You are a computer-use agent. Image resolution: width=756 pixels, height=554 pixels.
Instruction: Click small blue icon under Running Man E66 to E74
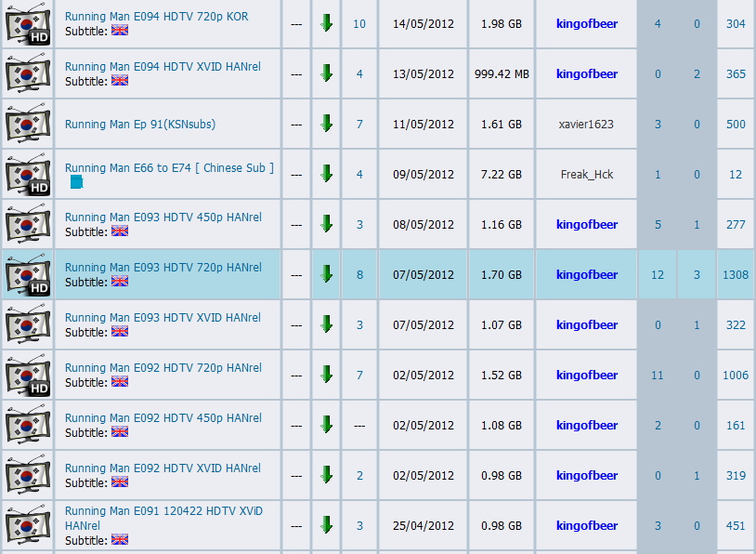tap(76, 183)
